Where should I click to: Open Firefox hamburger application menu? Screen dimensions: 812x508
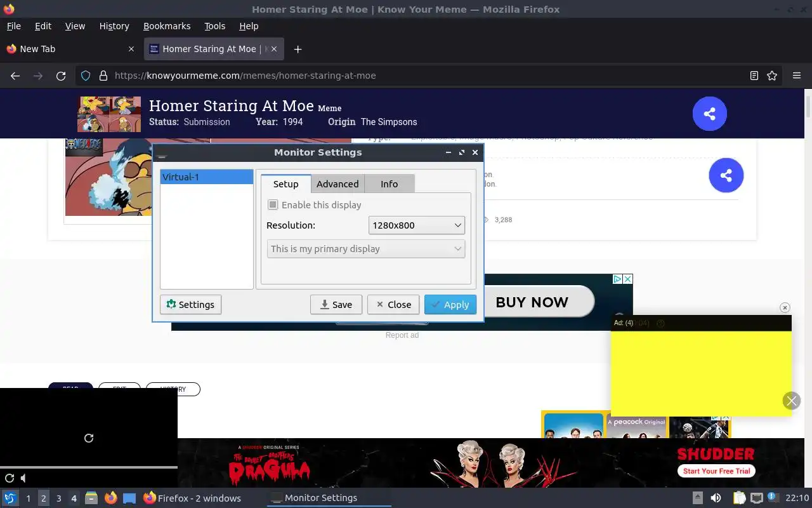(797, 76)
